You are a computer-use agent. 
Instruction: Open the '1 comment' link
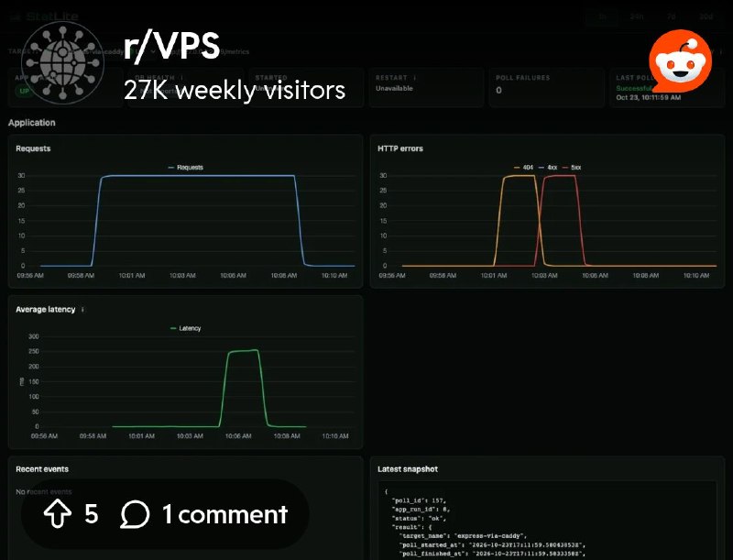coord(224,514)
